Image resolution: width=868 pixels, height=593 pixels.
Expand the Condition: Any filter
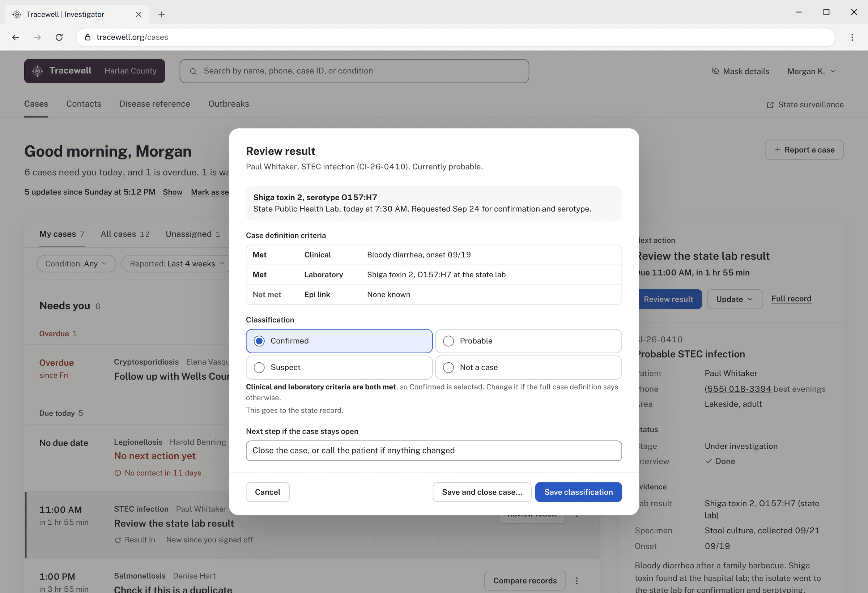tap(76, 264)
